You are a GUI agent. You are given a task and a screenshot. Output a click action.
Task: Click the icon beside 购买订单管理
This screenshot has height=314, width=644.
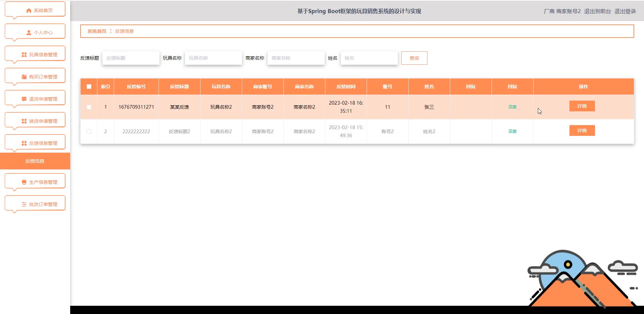click(x=24, y=77)
